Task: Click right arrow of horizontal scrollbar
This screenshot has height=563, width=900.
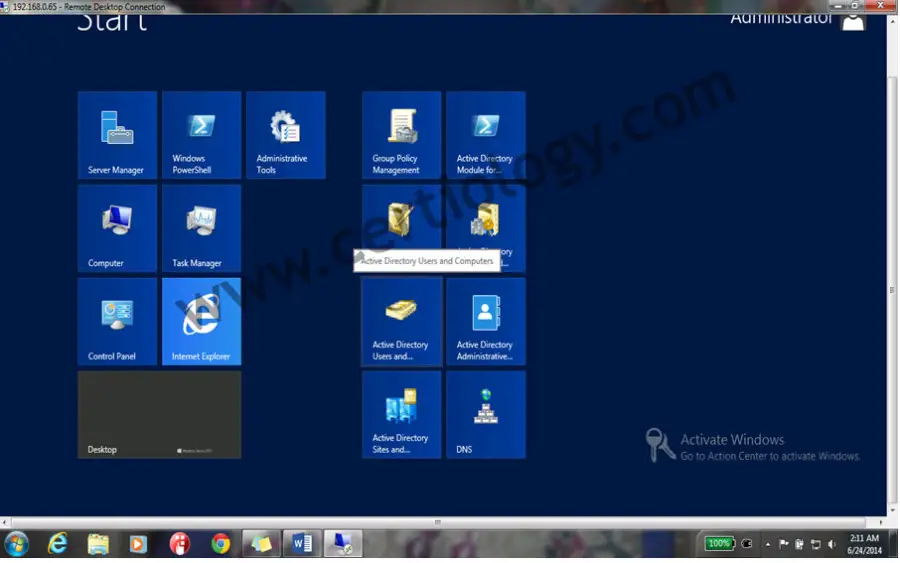Action: coord(881,522)
